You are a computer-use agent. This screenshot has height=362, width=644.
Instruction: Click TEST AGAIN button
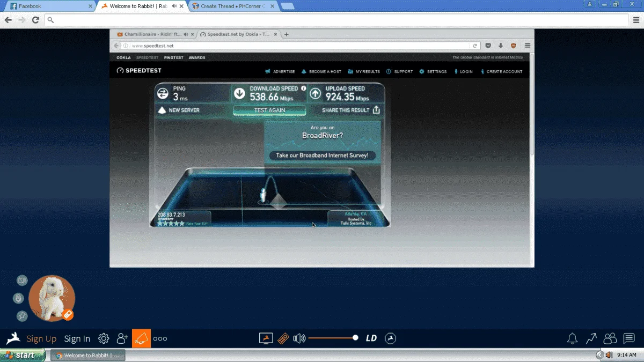tap(269, 110)
